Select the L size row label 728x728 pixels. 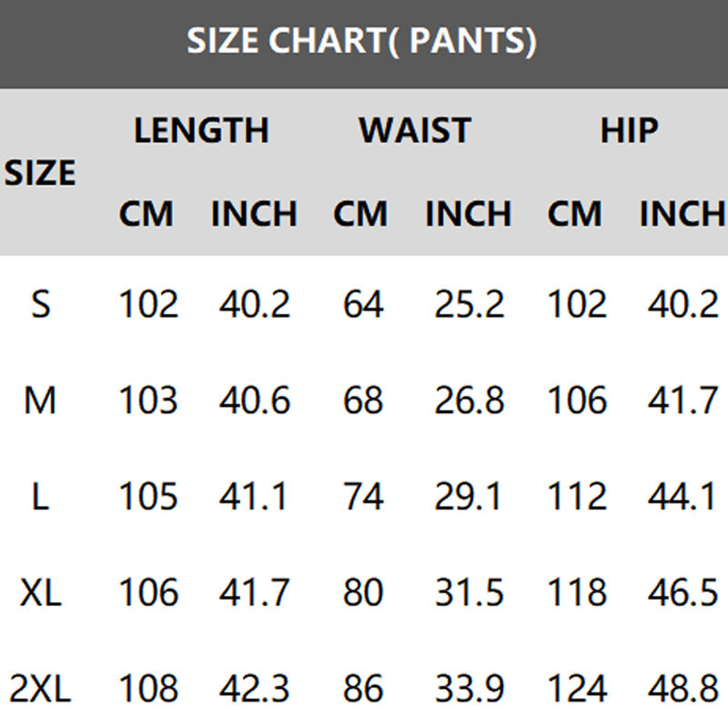[40, 497]
